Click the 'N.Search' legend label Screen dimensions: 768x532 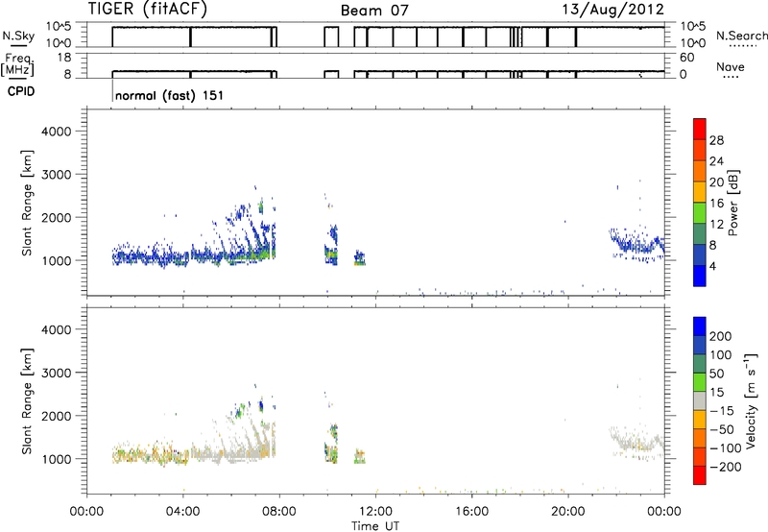(741, 36)
